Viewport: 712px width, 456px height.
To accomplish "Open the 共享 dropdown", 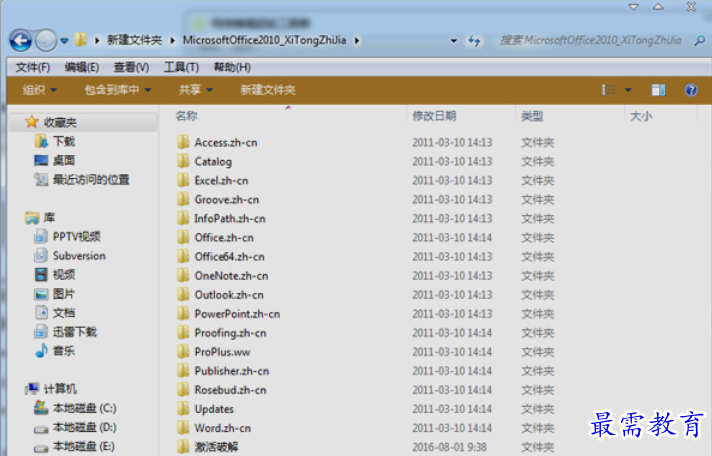I will 196,90.
